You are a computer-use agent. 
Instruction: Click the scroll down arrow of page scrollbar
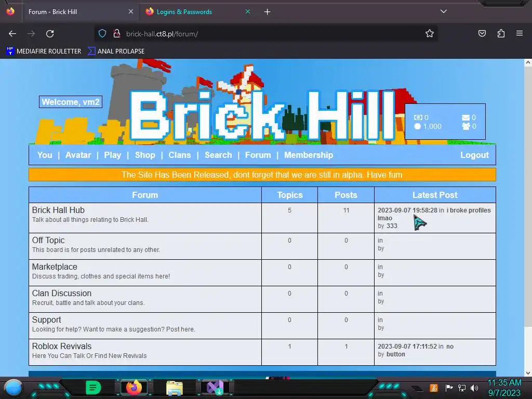[x=528, y=373]
